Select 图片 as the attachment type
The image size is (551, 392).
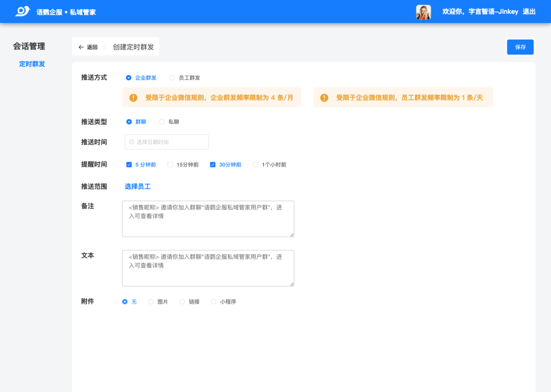click(151, 302)
